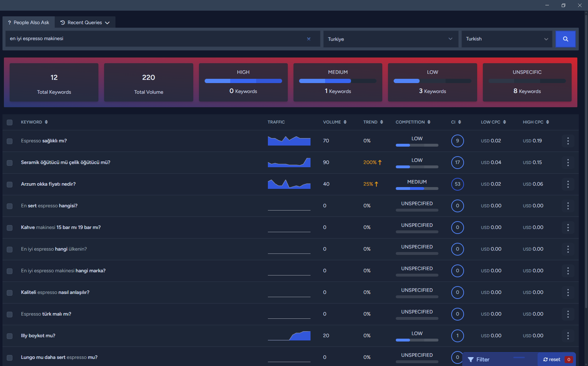This screenshot has width=588, height=366.
Task: Sort keywords by the Trend column arrows
Action: 382,122
